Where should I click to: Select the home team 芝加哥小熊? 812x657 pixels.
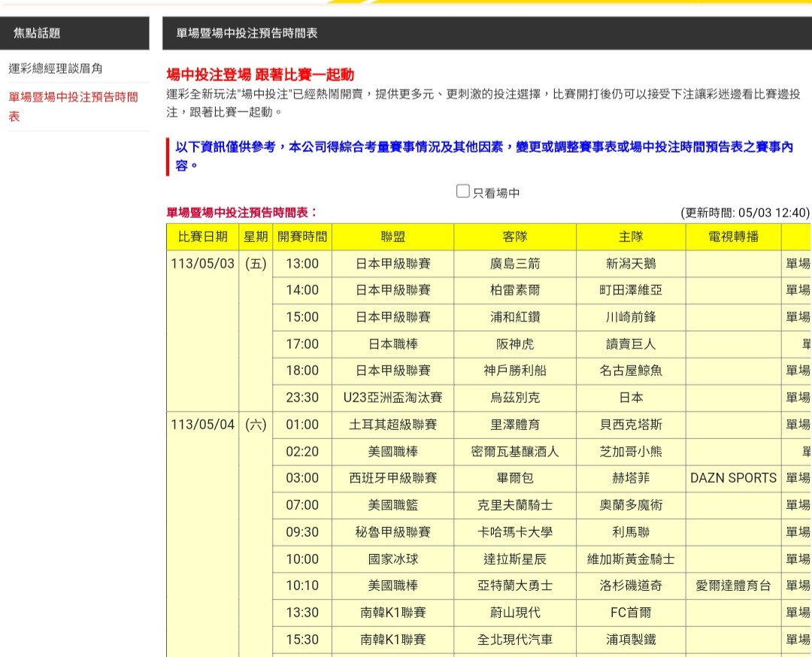pos(631,452)
